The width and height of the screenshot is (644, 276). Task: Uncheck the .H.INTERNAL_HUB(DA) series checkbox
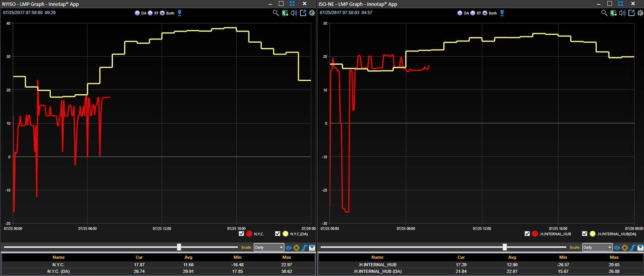click(585, 234)
